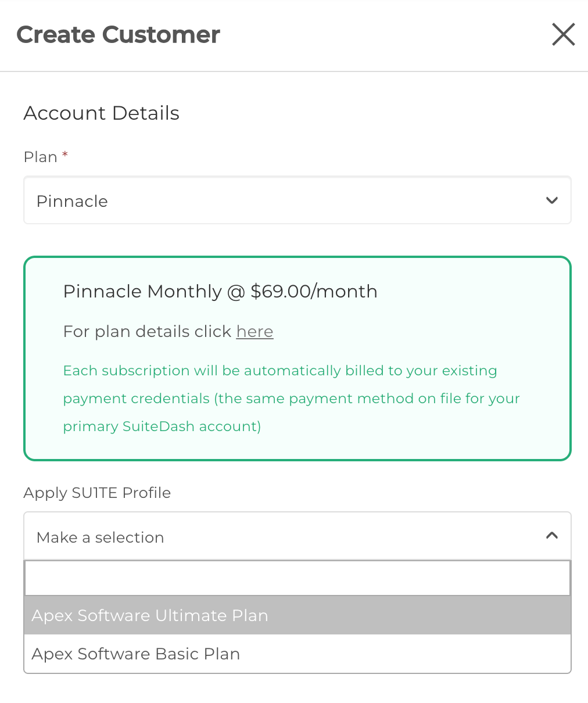The image size is (588, 703).
Task: Open the plan details "here" link
Action: tap(254, 332)
